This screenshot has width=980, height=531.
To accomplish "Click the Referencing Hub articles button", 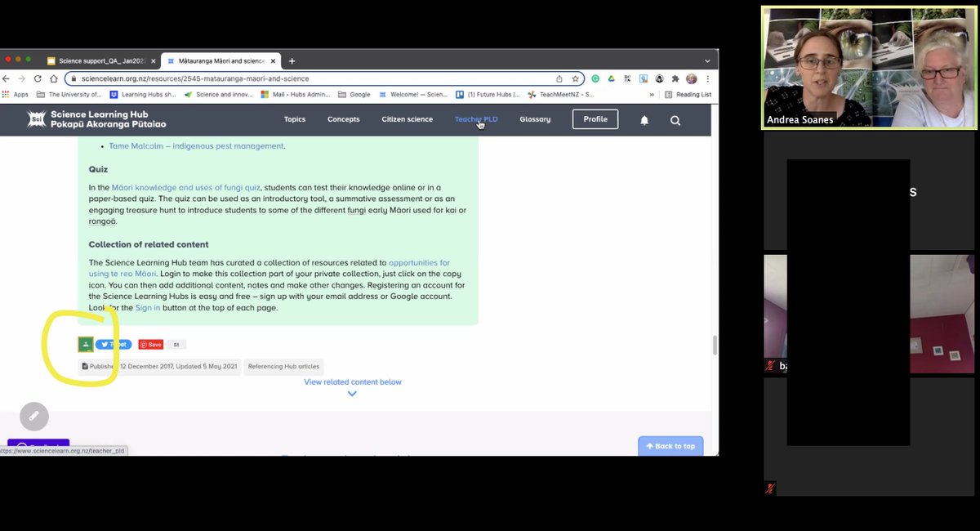I will 283,367.
